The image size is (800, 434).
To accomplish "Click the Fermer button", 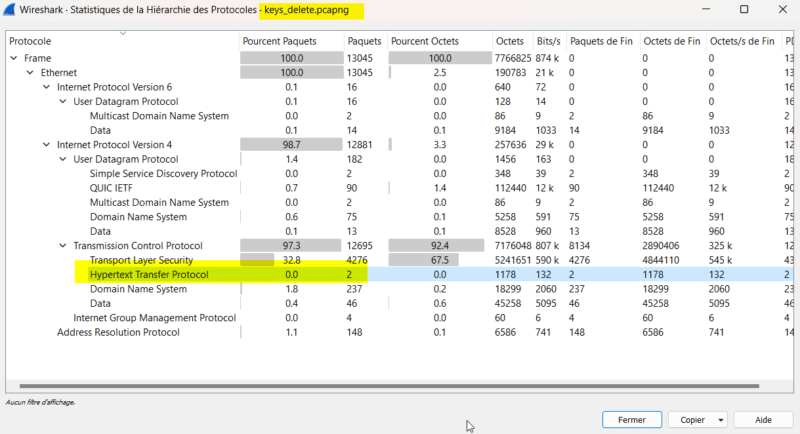I will coord(632,420).
